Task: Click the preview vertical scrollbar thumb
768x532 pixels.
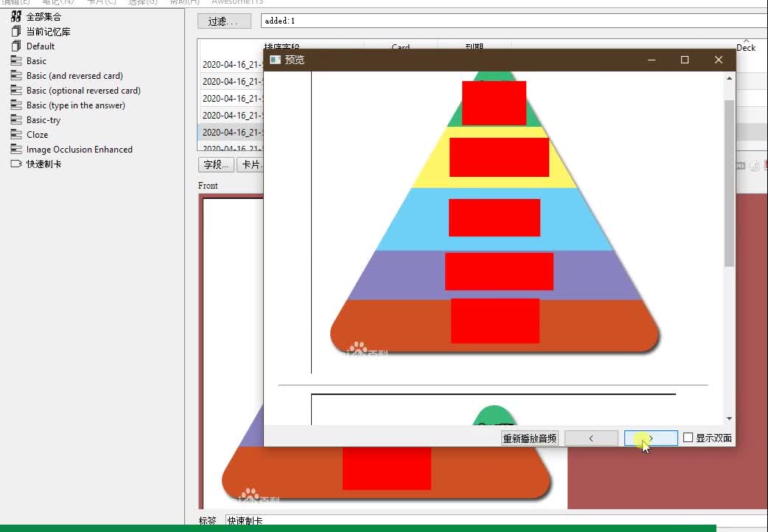Action: pyautogui.click(x=730, y=183)
